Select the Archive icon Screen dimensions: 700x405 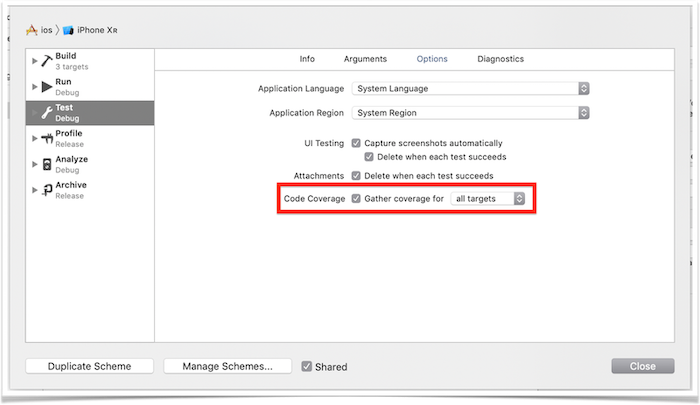(47, 190)
